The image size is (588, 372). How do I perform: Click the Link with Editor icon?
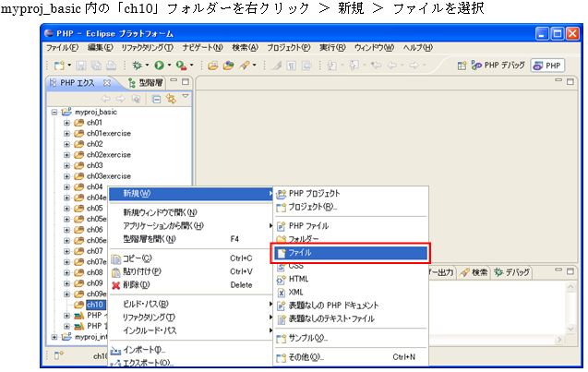click(171, 98)
